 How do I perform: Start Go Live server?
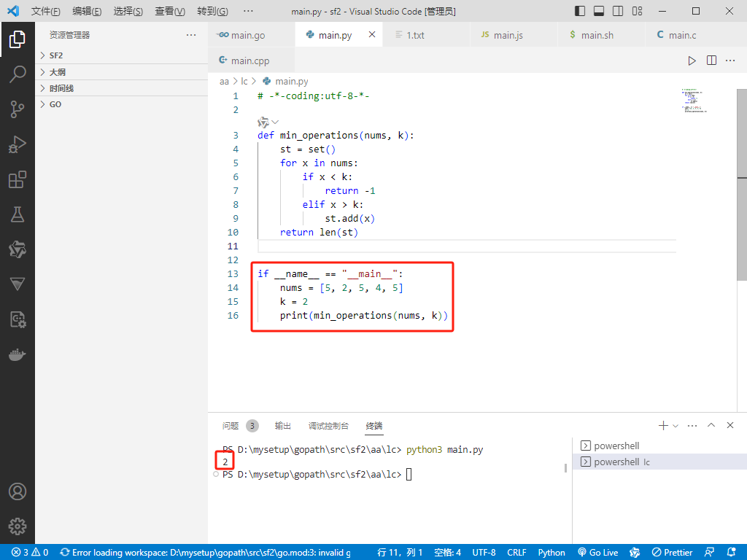pos(598,553)
